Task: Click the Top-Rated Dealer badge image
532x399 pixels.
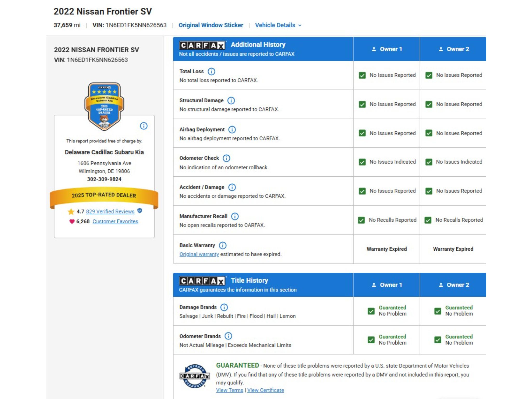Action: (x=104, y=107)
